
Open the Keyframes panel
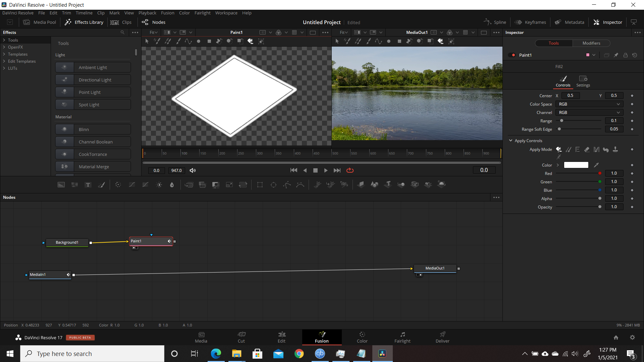coord(531,22)
